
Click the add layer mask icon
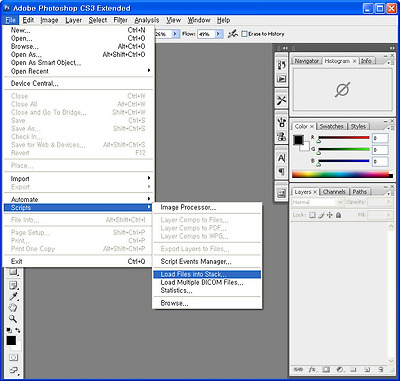326,369
